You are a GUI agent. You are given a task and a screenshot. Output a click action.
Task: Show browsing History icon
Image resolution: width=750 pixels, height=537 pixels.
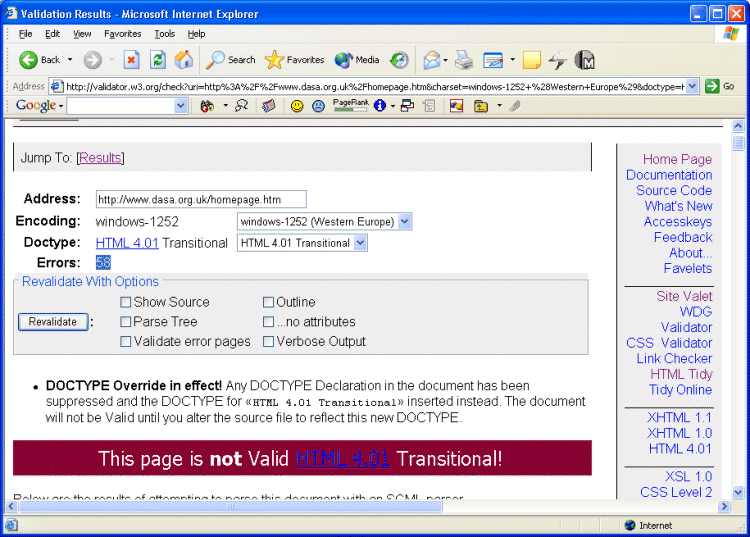tap(399, 60)
